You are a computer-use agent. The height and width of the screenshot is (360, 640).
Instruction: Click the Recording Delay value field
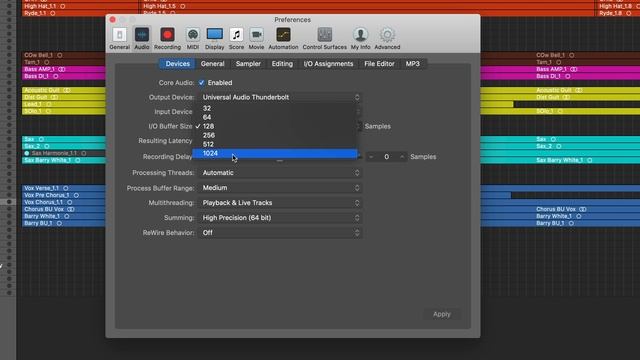387,157
